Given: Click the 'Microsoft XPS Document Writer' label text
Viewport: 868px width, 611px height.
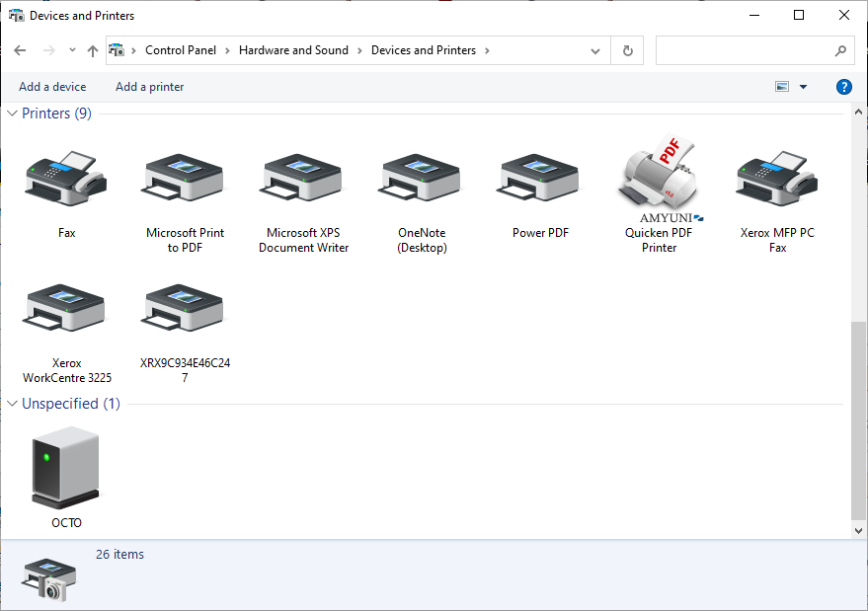Looking at the screenshot, I should [x=303, y=240].
